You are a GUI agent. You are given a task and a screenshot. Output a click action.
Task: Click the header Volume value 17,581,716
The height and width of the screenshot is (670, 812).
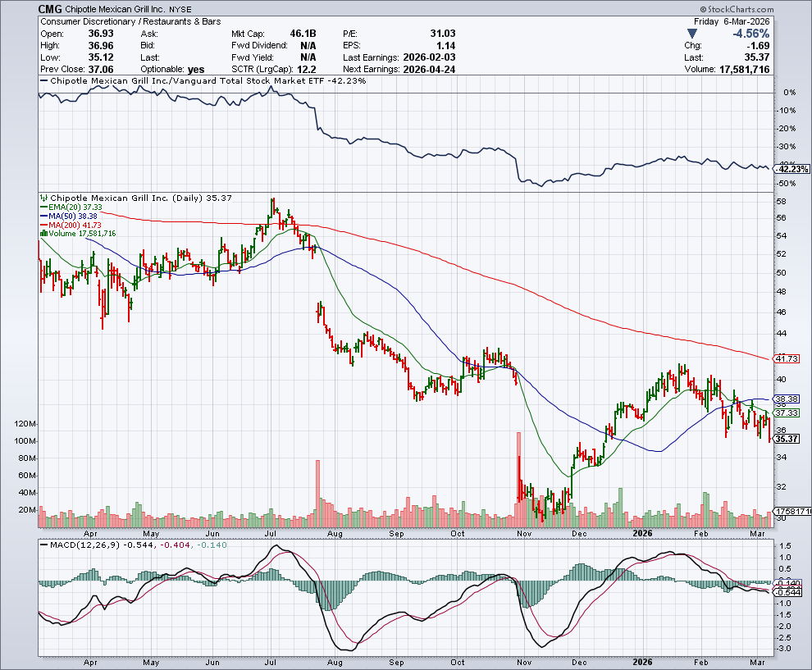(744, 70)
